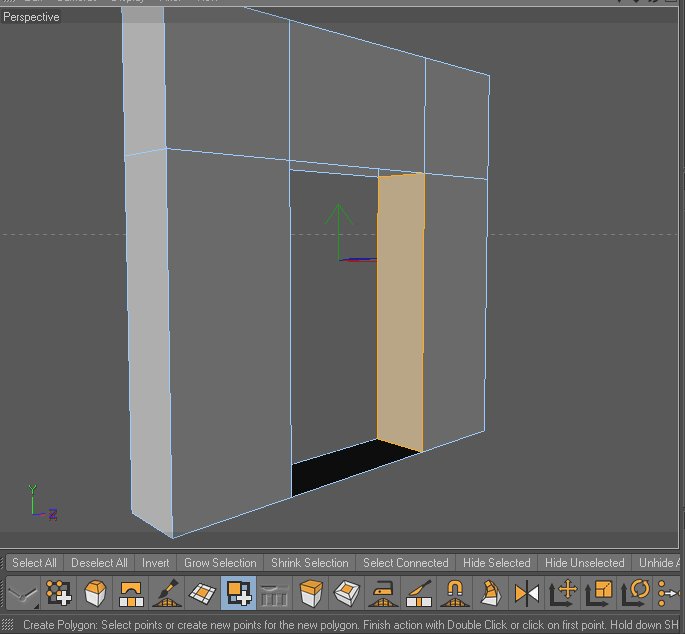The image size is (685, 634).
Task: Select the Magnet tool
Action: click(454, 593)
